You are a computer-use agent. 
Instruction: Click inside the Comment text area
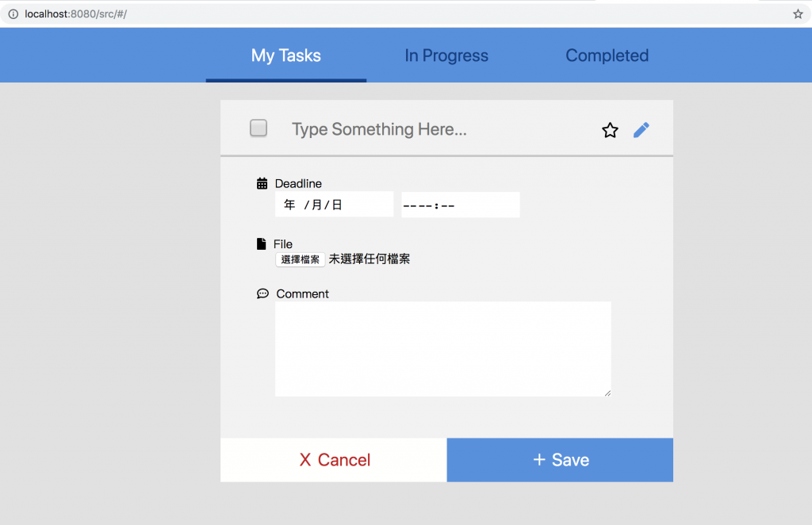442,349
